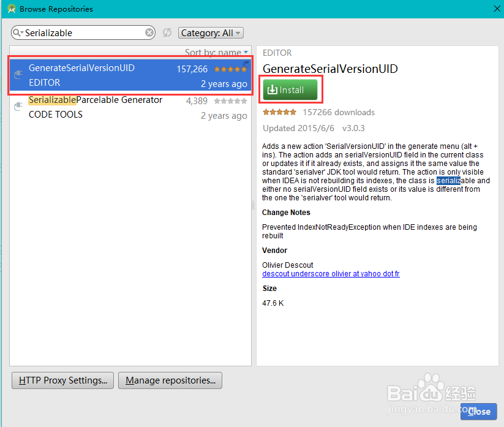The height and width of the screenshot is (427, 504).
Task: Clear the Serializable search text
Action: (x=149, y=33)
